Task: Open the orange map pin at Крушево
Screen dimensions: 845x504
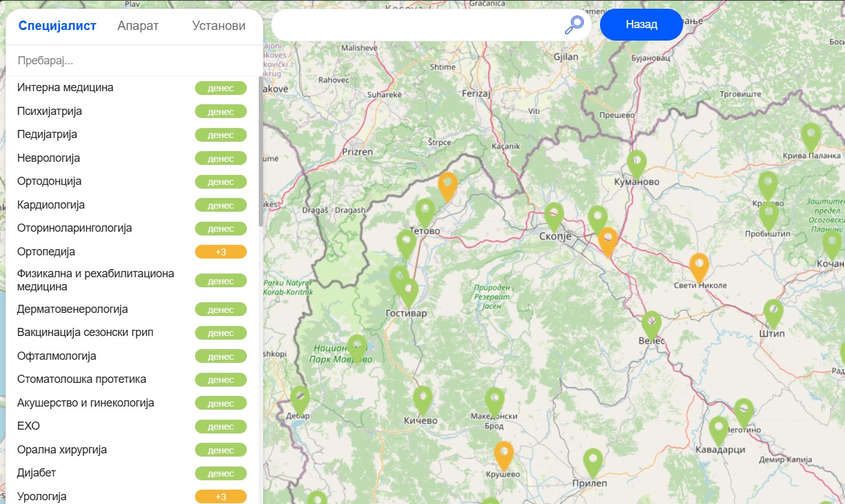Action: 504,455
